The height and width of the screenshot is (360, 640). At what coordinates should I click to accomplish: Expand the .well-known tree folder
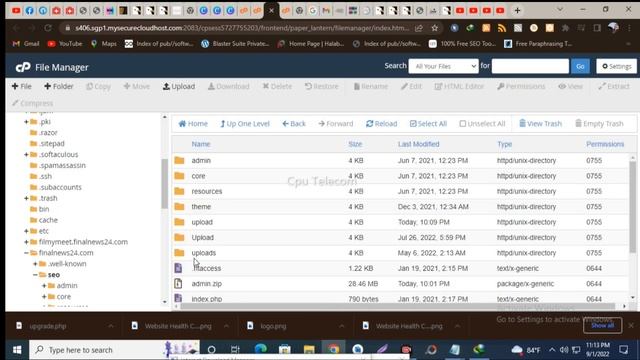coord(35,264)
